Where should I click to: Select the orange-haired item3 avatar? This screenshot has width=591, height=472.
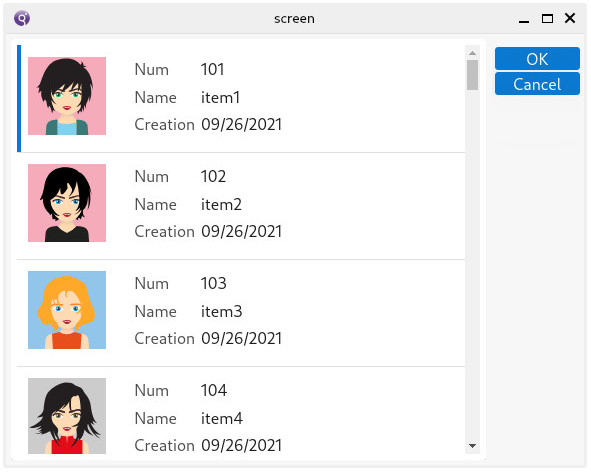(67, 310)
